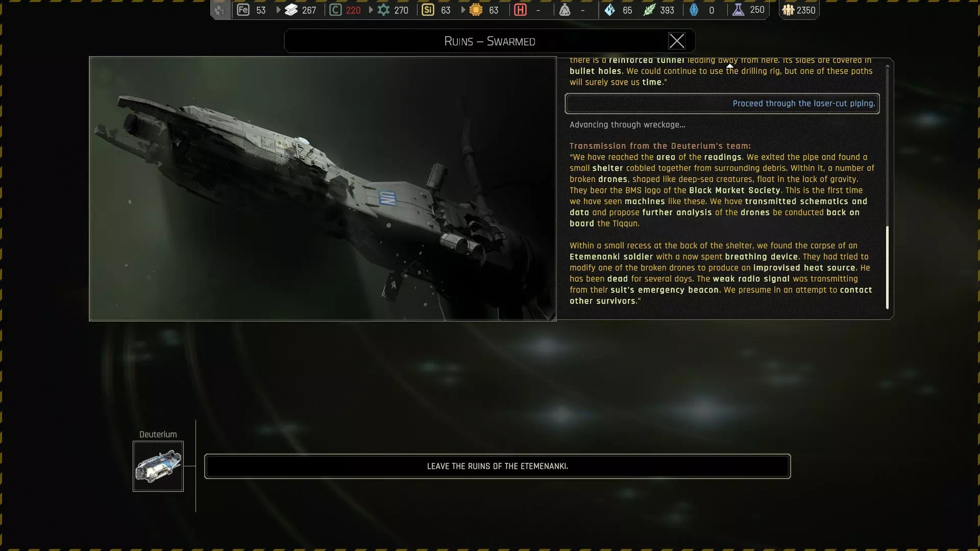Click the population crew icon
This screenshot has width=980, height=551.
coord(788,10)
